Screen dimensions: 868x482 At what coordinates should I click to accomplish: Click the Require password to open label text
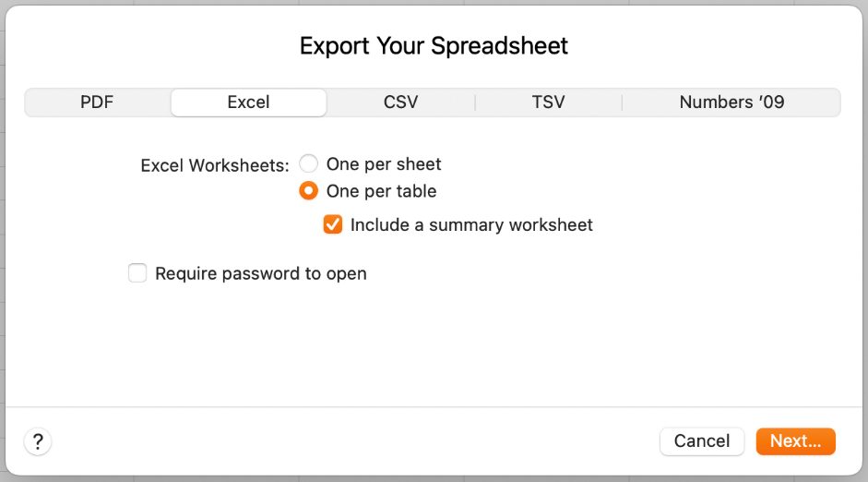click(261, 273)
